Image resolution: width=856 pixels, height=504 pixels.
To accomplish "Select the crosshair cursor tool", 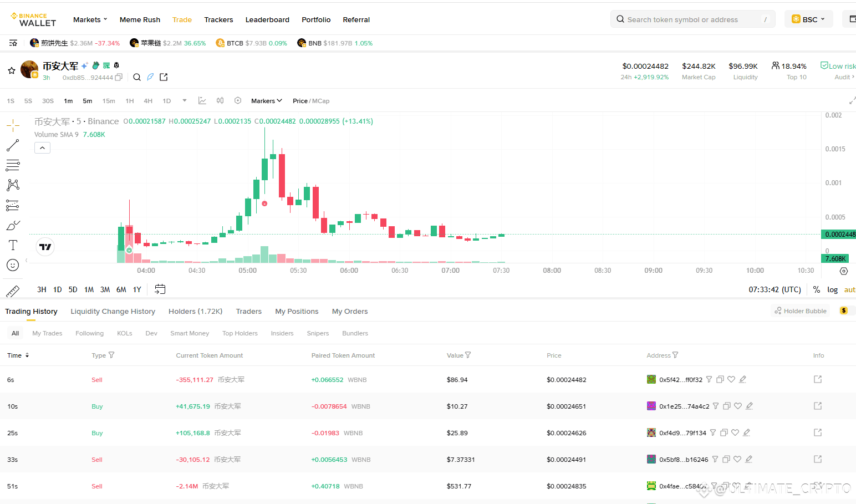I will pos(13,125).
